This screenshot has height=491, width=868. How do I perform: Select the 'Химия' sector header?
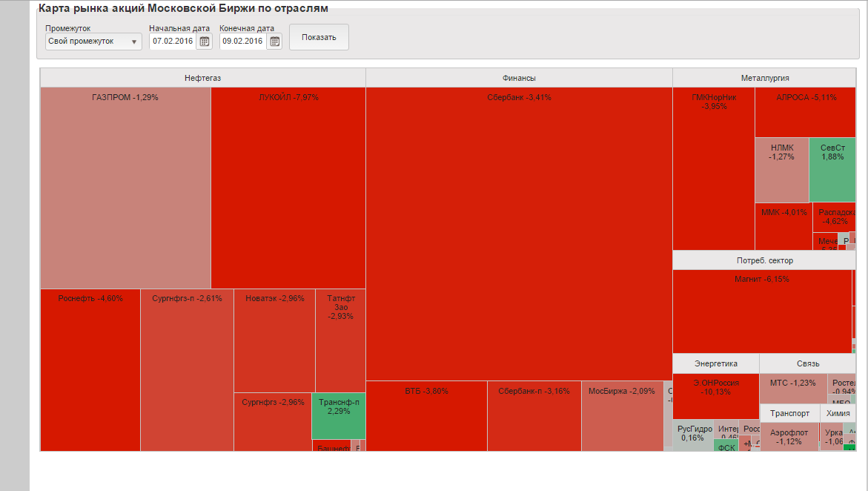(838, 413)
